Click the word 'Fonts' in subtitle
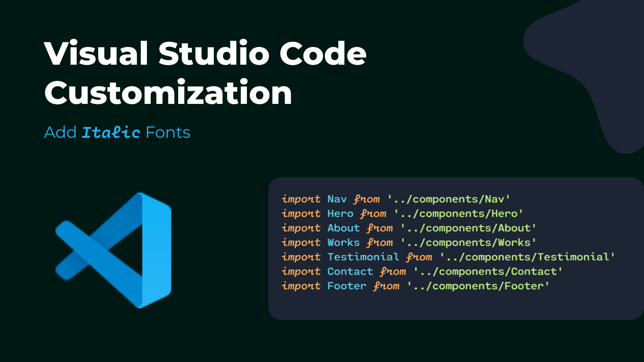Image resolution: width=644 pixels, height=362 pixels. tap(168, 132)
